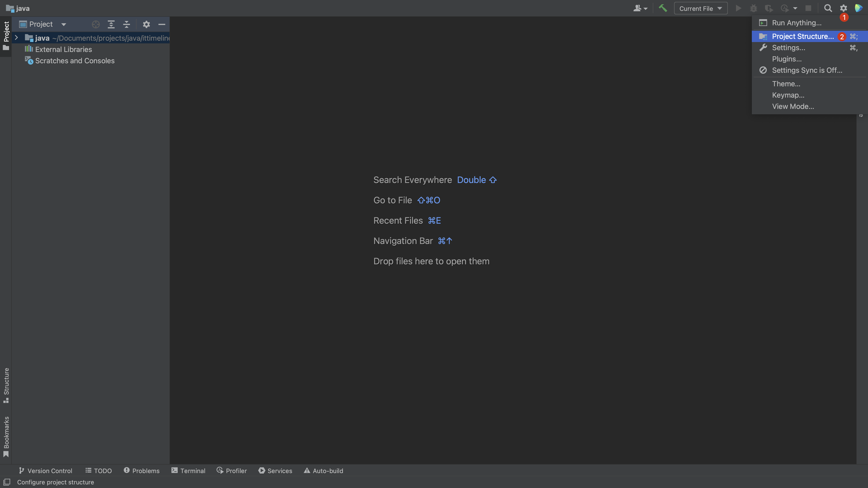Viewport: 868px width, 488px height.
Task: Open the Services tool window
Action: point(275,470)
